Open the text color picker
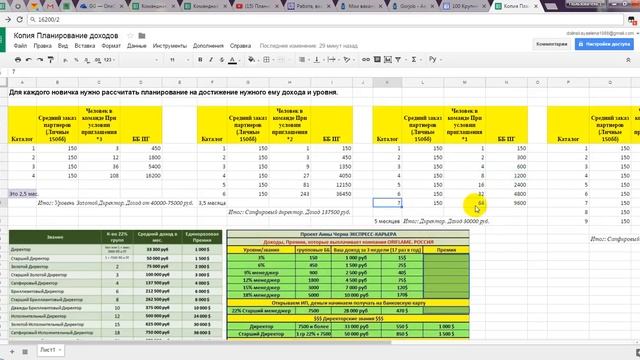Image resolution: width=640 pixels, height=360 pixels. click(232, 60)
